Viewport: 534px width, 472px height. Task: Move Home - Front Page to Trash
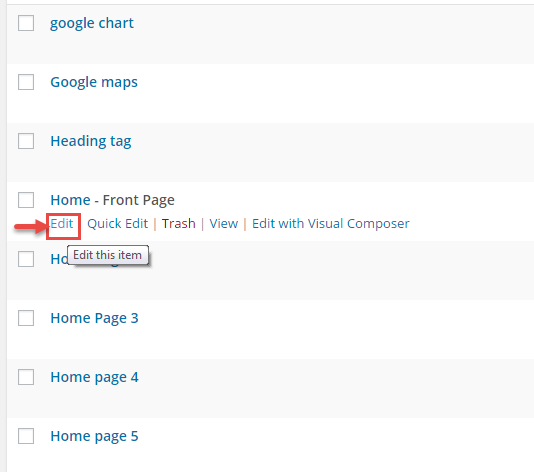178,224
